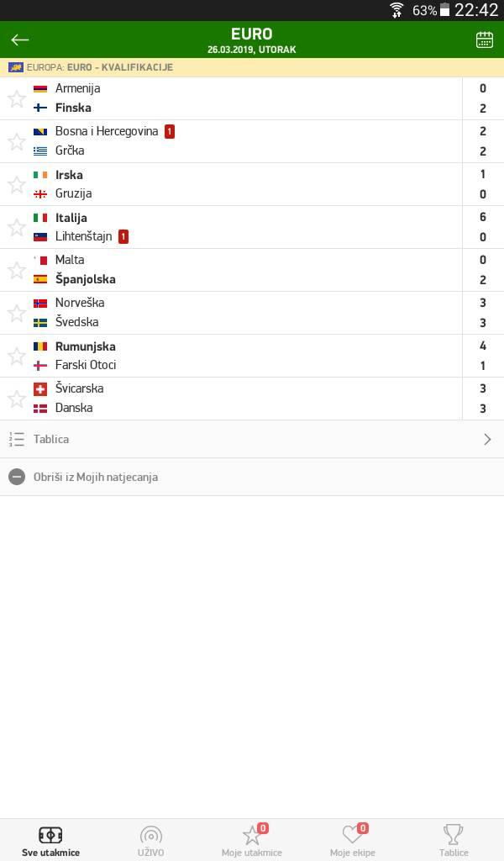
Task: Open the calendar date picker icon
Action: pyautogui.click(x=484, y=40)
